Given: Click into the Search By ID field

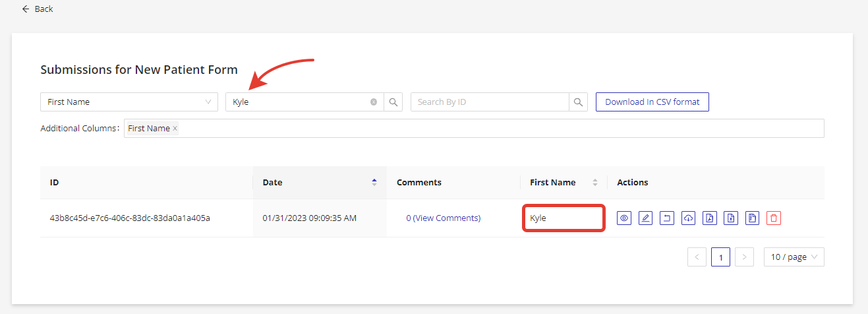Looking at the screenshot, I should (x=489, y=102).
